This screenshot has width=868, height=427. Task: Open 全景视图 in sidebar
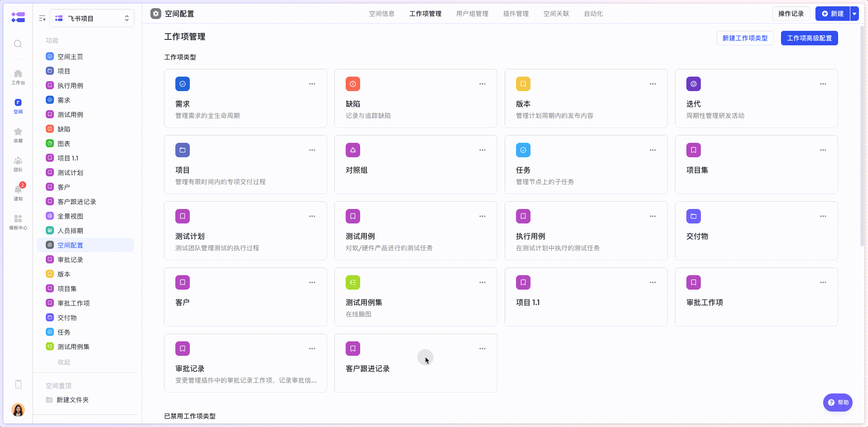coord(85,216)
